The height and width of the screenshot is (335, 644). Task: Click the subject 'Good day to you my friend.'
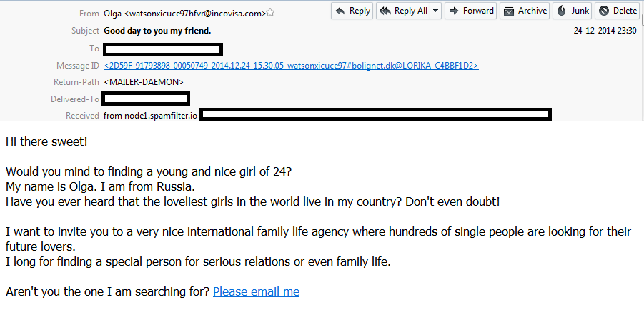[x=157, y=31]
